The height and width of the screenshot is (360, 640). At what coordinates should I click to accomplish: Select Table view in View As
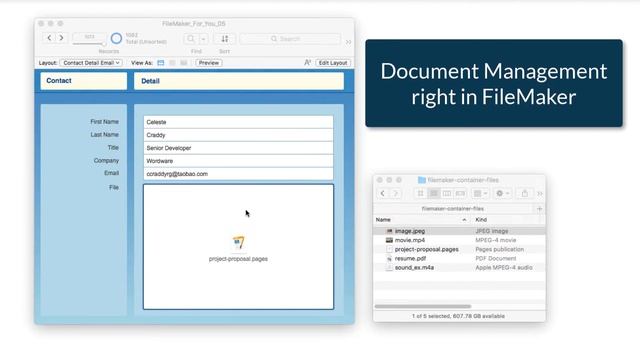coord(184,63)
